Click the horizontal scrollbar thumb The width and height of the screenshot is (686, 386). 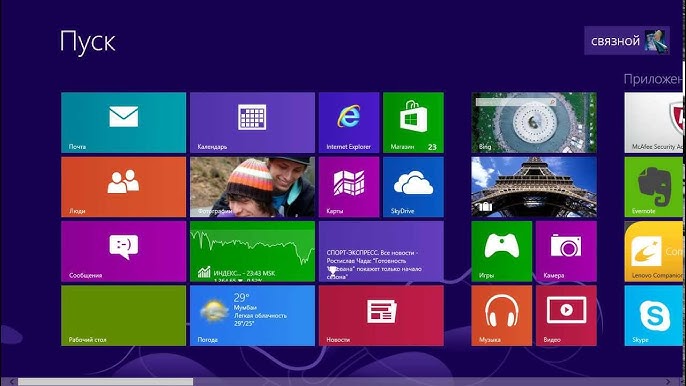click(x=105, y=382)
